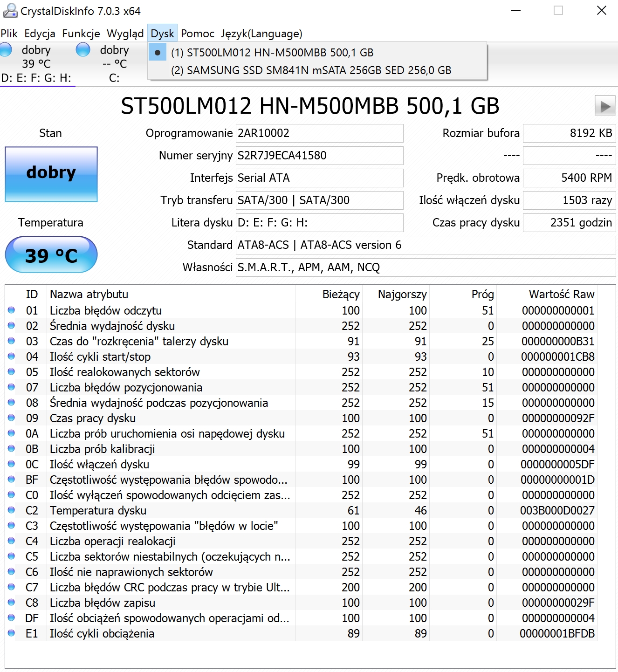Screen dimensions: 618x672
Task: Click the status dot for attribute C2
Action: tap(11, 510)
